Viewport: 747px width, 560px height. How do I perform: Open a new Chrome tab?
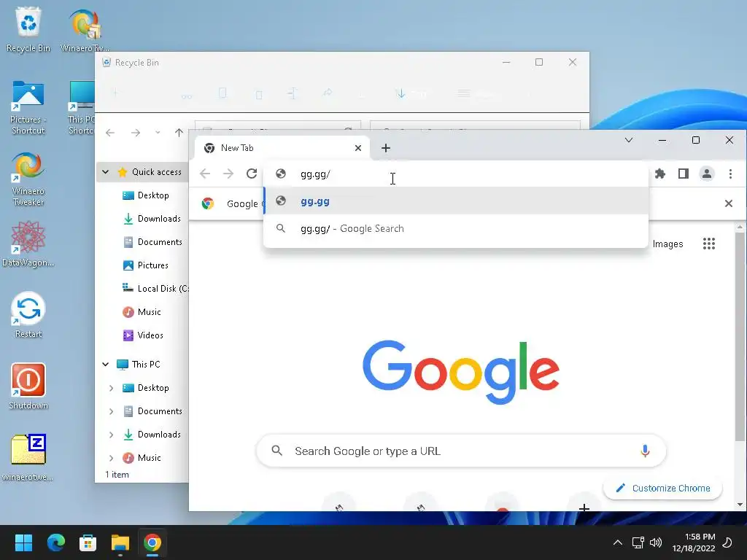[386, 148]
